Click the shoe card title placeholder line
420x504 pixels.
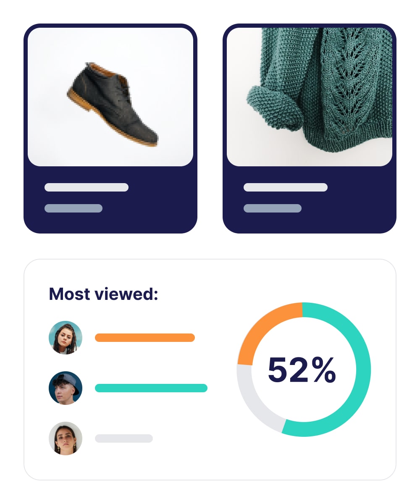(87, 187)
